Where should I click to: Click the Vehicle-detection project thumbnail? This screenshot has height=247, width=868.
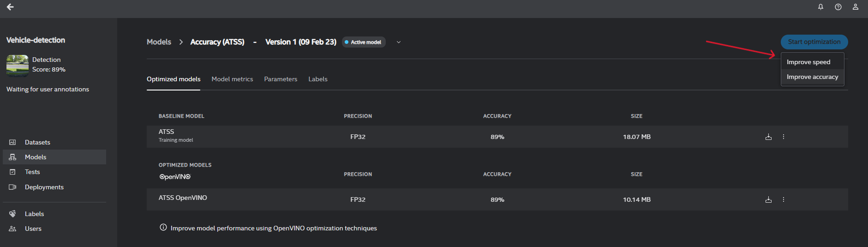click(18, 65)
